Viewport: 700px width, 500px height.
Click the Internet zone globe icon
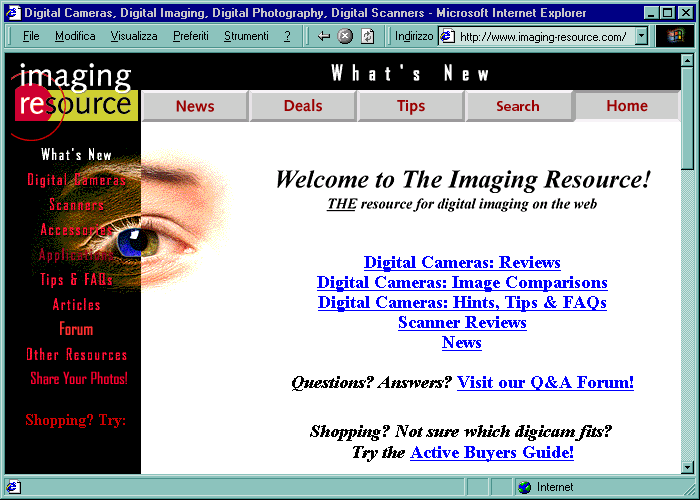[524, 487]
